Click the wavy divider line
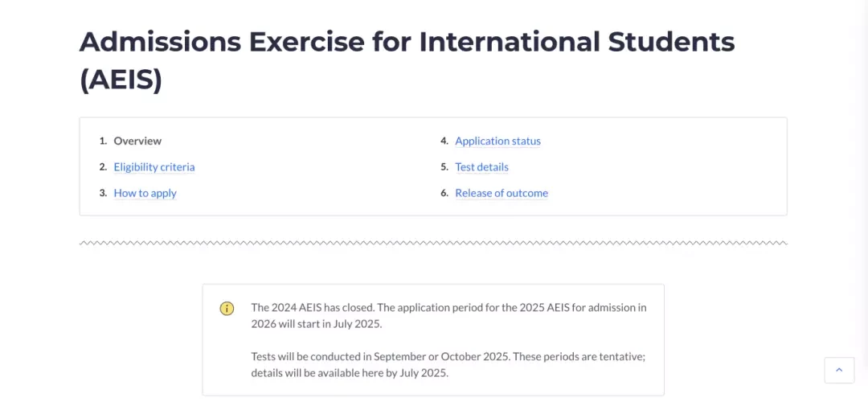 point(433,243)
